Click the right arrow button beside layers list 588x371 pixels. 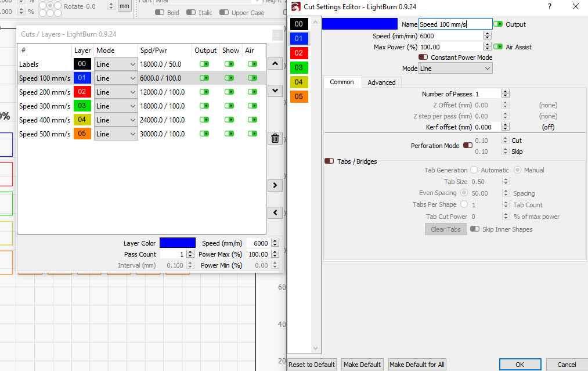tap(275, 185)
